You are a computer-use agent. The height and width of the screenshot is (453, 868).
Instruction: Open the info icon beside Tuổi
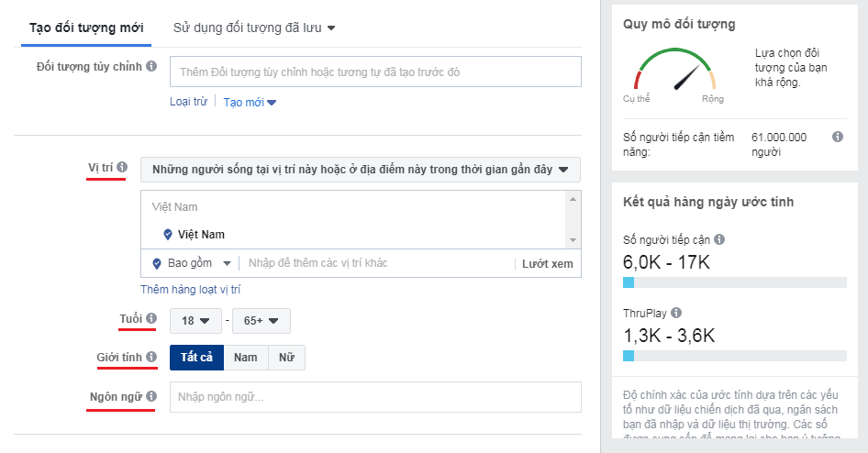[151, 318]
